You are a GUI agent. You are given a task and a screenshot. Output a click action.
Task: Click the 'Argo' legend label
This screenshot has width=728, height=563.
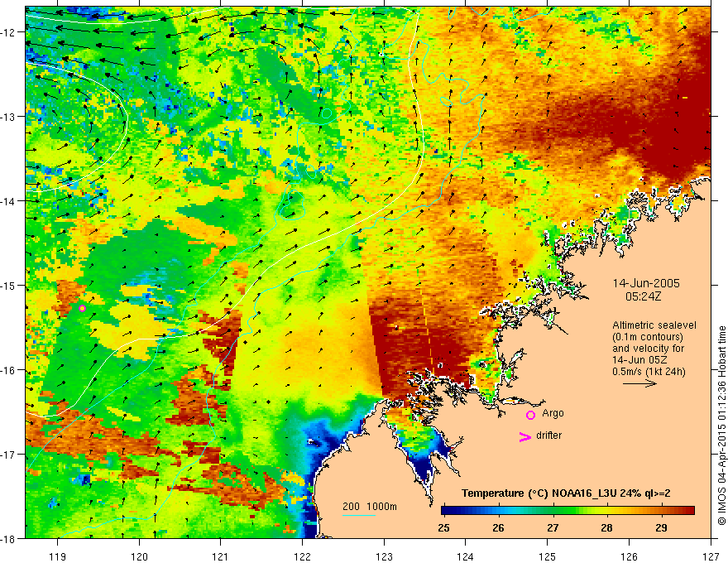click(x=553, y=413)
